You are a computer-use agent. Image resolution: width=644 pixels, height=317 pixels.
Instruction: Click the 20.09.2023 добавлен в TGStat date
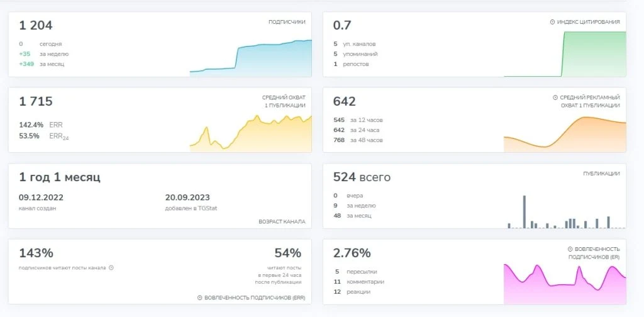(x=191, y=202)
